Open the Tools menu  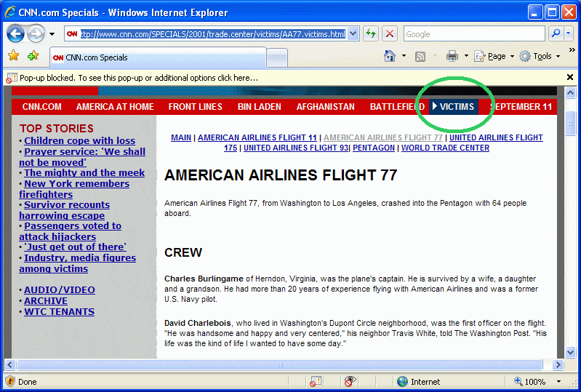click(x=540, y=56)
